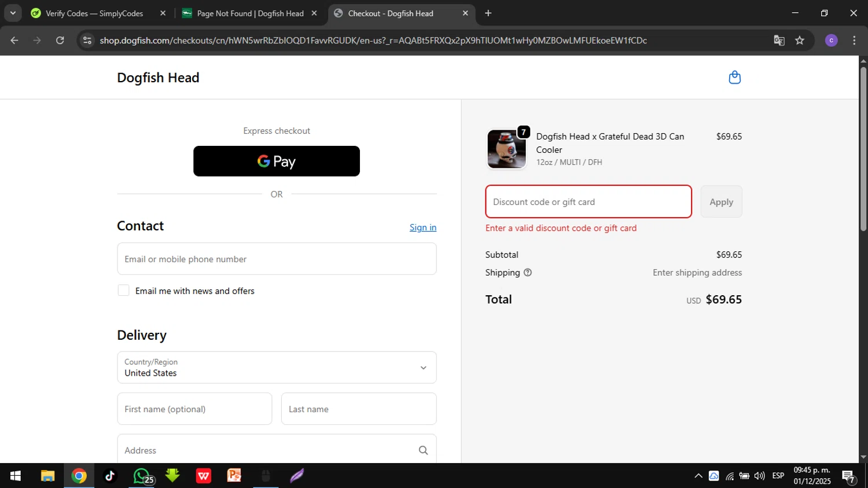Open the purple feather app in taskbar
The image size is (868, 488).
coord(297,476)
